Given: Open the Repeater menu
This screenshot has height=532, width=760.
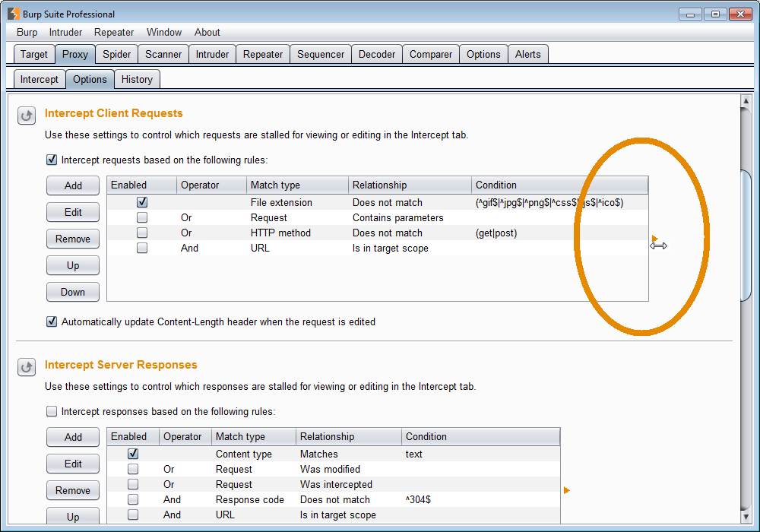Looking at the screenshot, I should tap(114, 32).
